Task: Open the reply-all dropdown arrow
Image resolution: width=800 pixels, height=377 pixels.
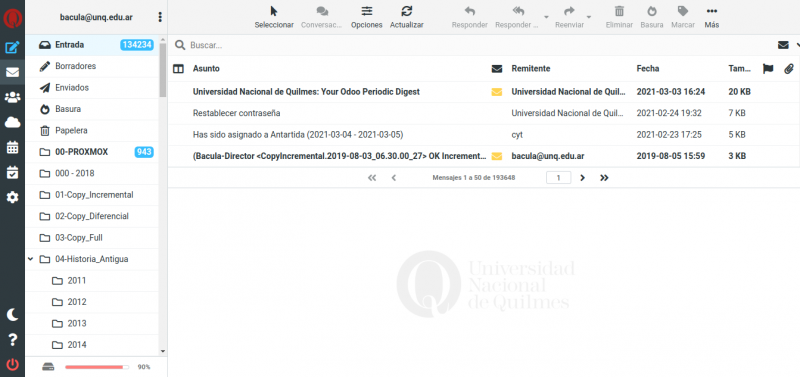Action: (546, 17)
